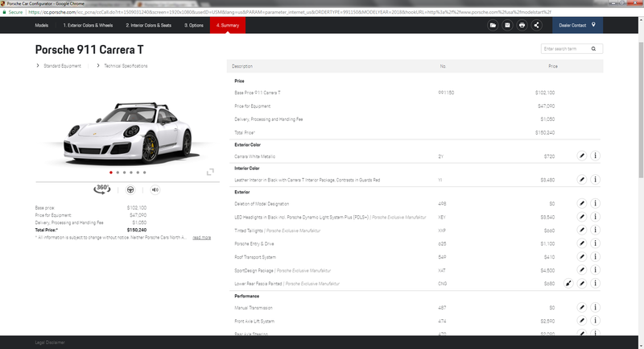Click the search magnifier icon

[x=593, y=49]
